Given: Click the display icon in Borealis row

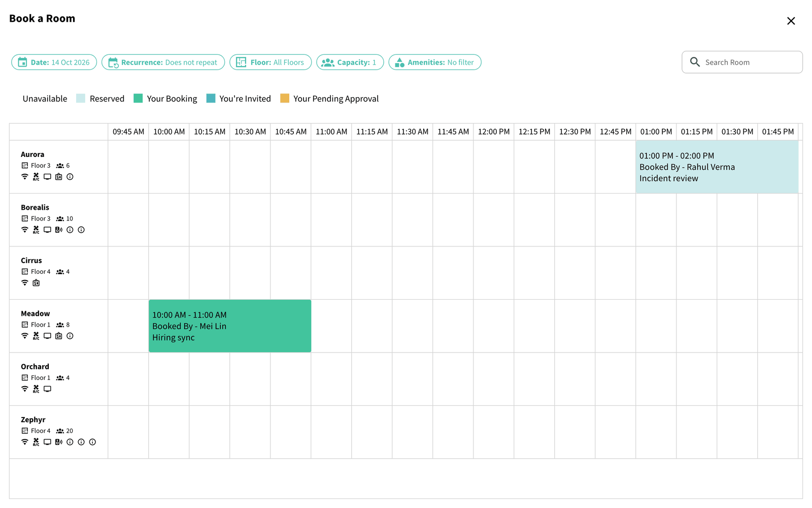Looking at the screenshot, I should (47, 230).
